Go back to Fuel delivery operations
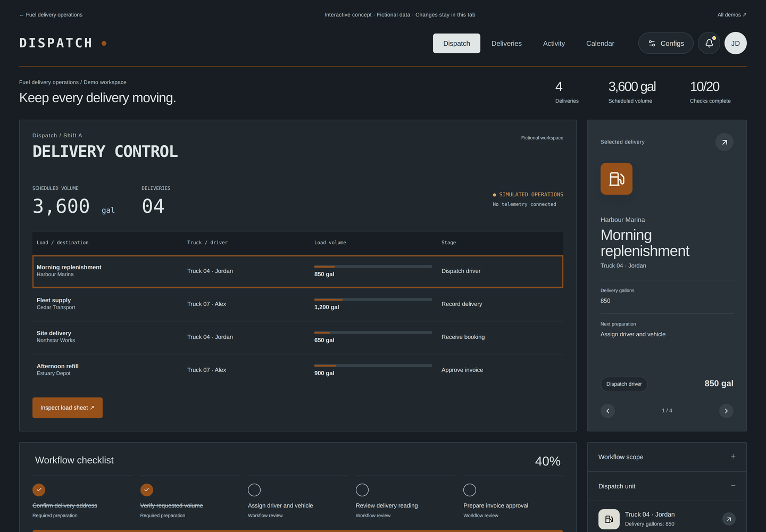 coord(51,15)
